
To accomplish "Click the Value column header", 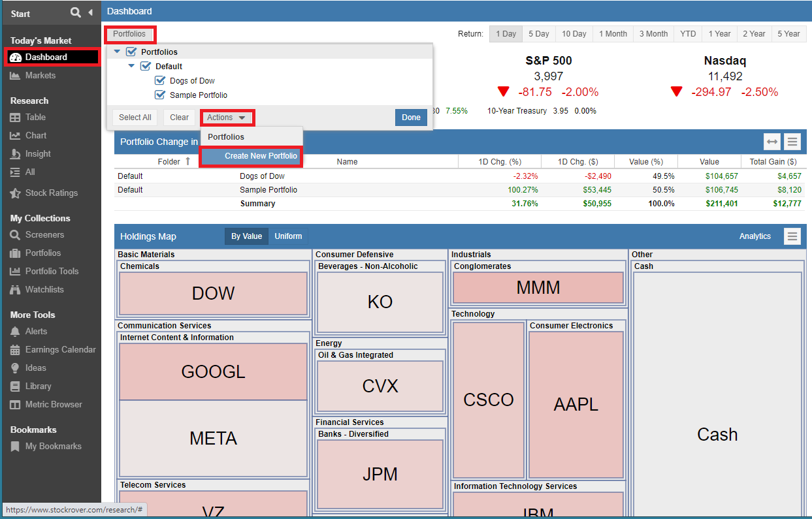I will pos(709,162).
